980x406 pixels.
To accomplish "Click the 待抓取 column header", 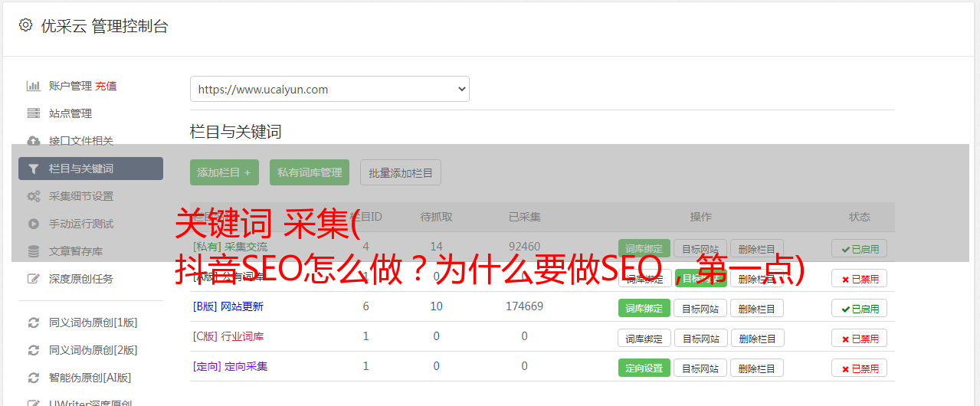I will click(x=436, y=217).
